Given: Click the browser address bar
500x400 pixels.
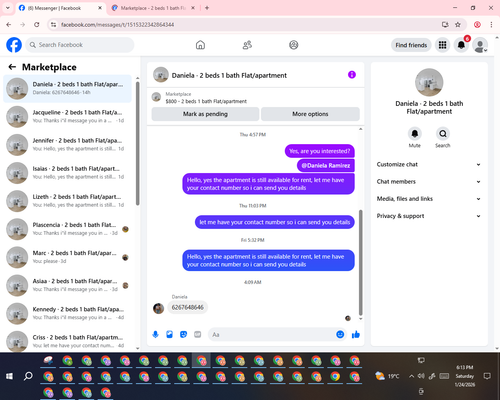Looking at the screenshot, I should click(x=247, y=25).
